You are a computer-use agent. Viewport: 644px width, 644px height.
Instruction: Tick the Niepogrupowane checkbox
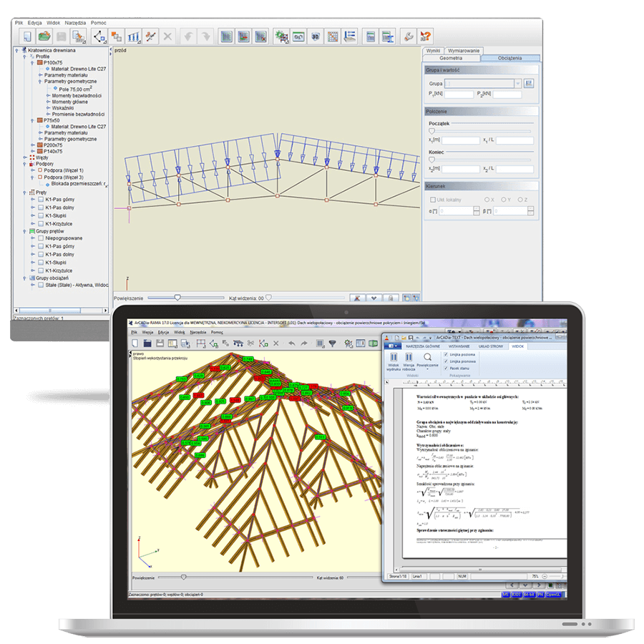pos(41,238)
